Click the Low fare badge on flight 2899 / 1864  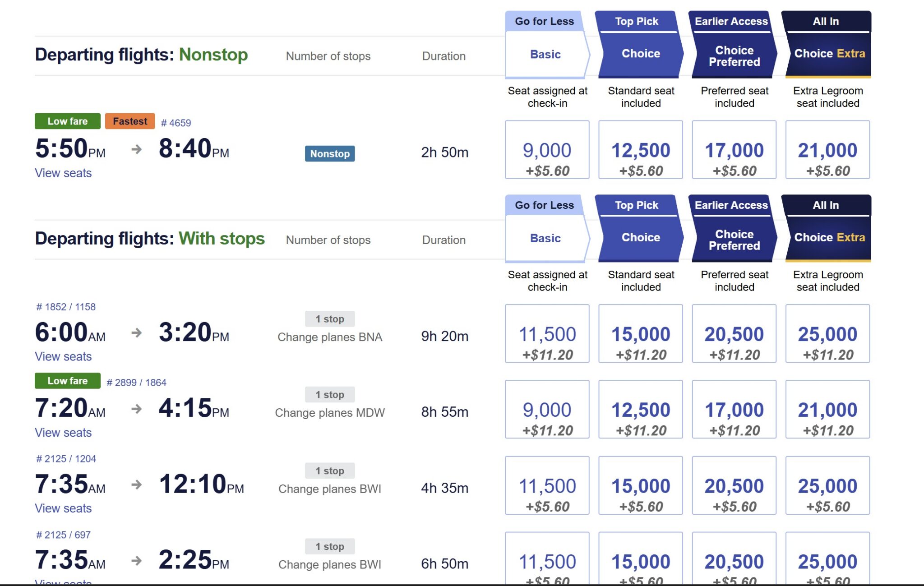[68, 381]
